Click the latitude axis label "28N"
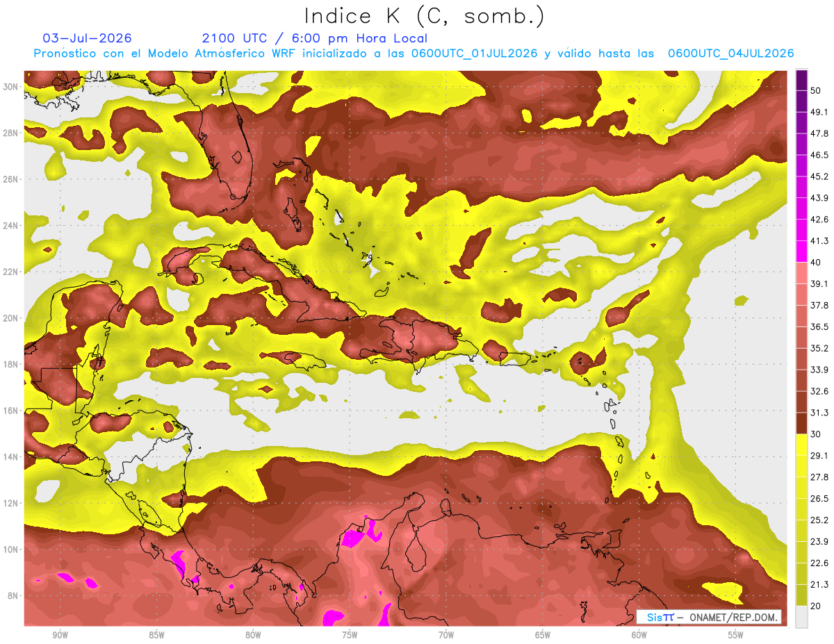 (x=10, y=133)
